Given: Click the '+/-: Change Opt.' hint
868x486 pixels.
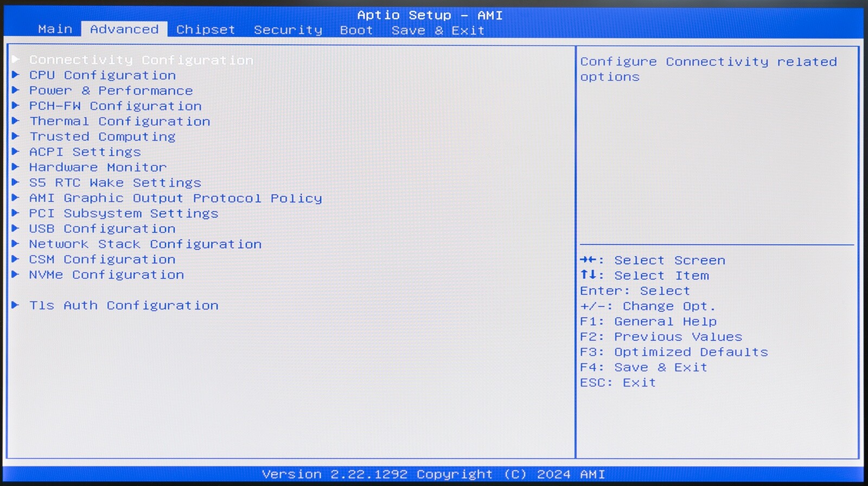Looking at the screenshot, I should tap(648, 306).
